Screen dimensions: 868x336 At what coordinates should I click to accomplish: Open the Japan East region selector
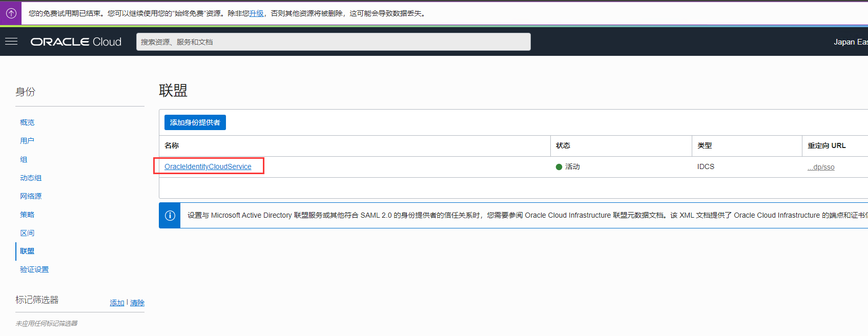coord(851,42)
